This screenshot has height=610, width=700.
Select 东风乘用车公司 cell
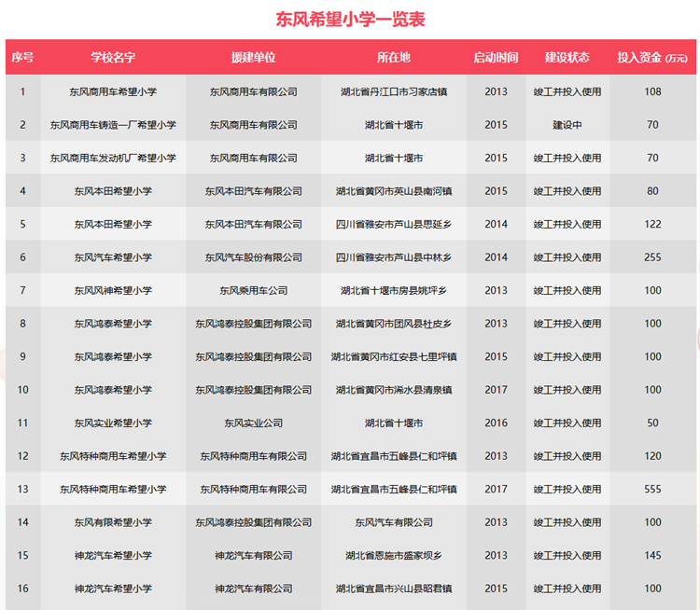(x=254, y=290)
